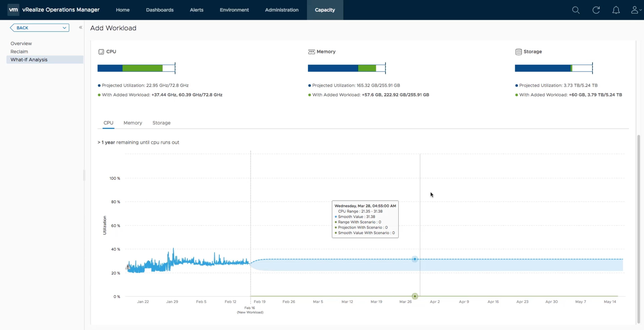Click Memory With Added Workload +57.6 GB text

[370, 95]
